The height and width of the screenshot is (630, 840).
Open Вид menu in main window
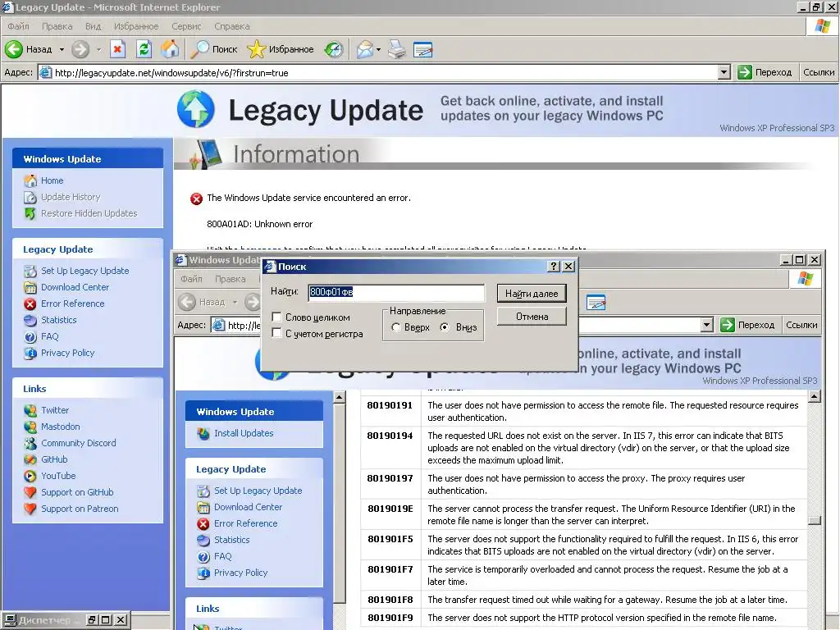[x=94, y=26]
